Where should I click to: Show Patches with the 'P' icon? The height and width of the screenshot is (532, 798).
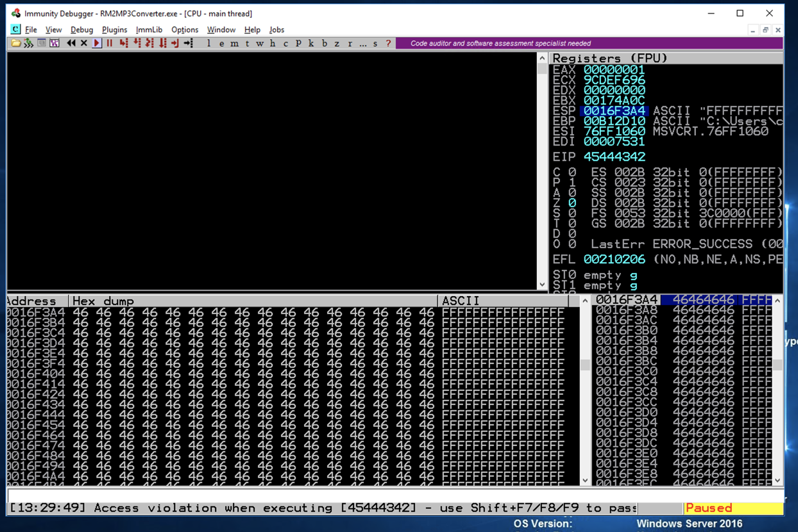tap(299, 44)
